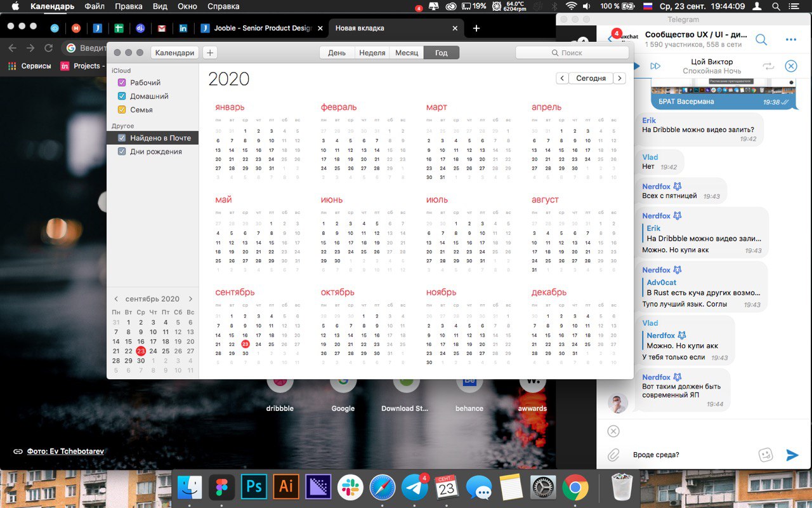Open photo credit link Ev Tchebotarev
The image size is (812, 508).
coord(65,451)
